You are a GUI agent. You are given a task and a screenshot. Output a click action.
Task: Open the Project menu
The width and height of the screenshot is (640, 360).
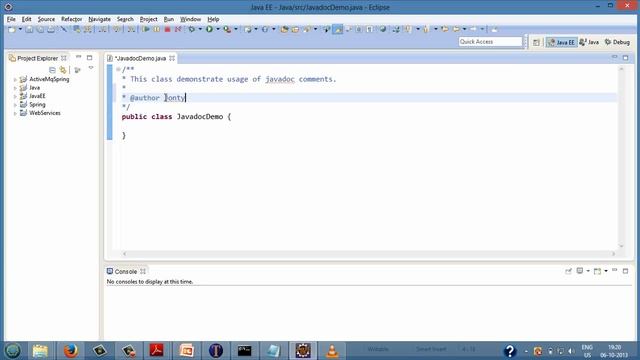click(148, 19)
